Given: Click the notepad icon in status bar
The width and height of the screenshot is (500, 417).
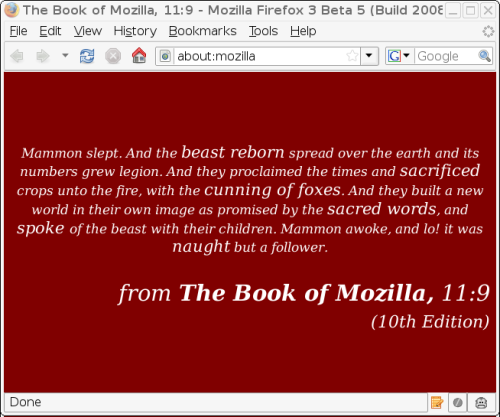Looking at the screenshot, I should pos(437,402).
